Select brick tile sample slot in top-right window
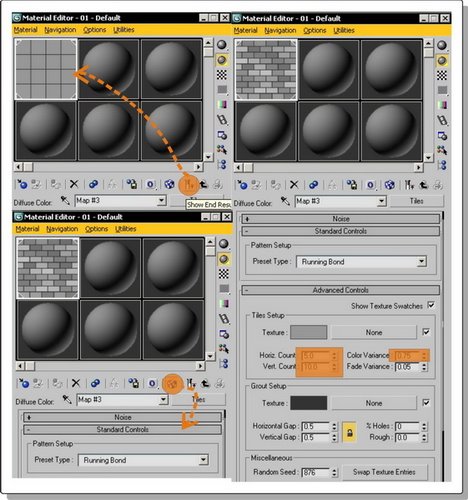Viewport: 468px width, 500px height. (266, 70)
